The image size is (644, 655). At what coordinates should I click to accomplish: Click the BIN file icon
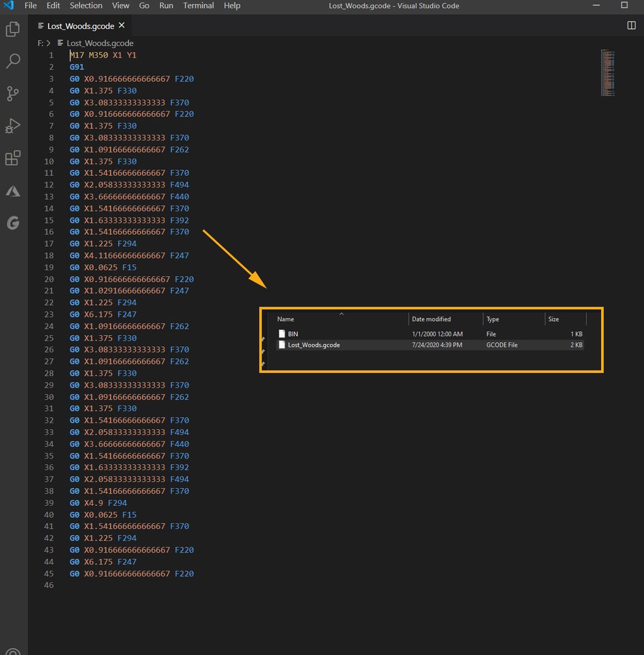pyautogui.click(x=282, y=333)
